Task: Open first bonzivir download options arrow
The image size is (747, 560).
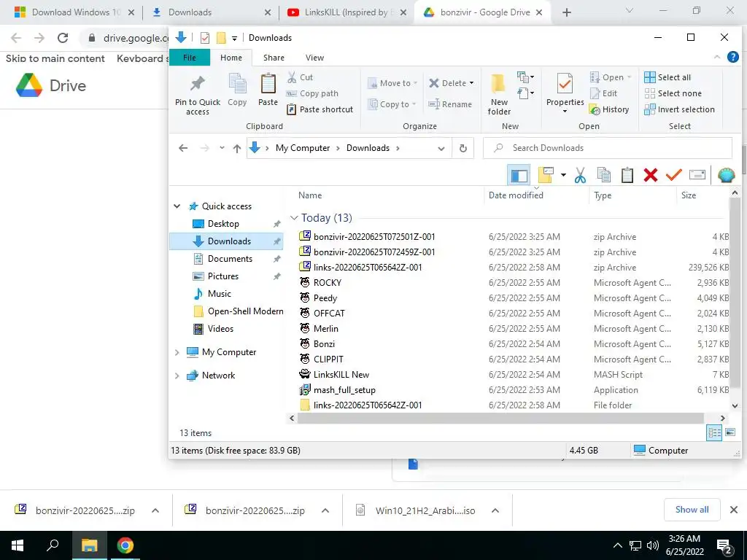Action: pos(155,510)
